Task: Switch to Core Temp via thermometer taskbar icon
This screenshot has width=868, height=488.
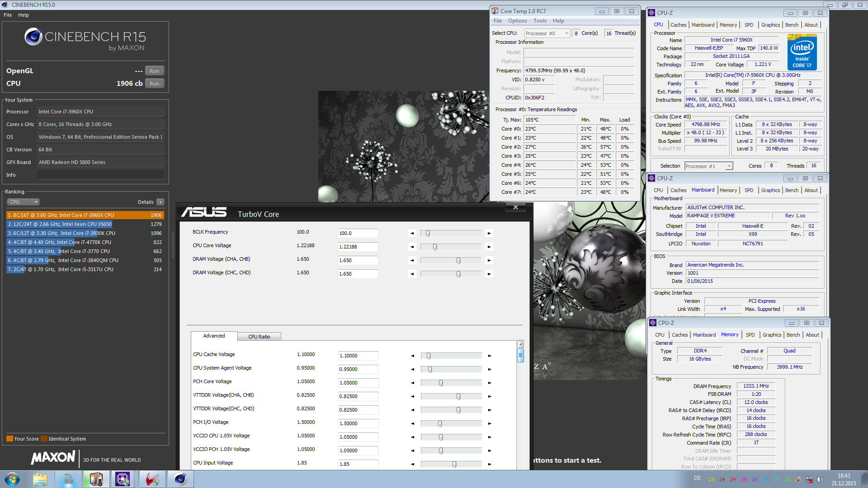Action: click(x=96, y=479)
